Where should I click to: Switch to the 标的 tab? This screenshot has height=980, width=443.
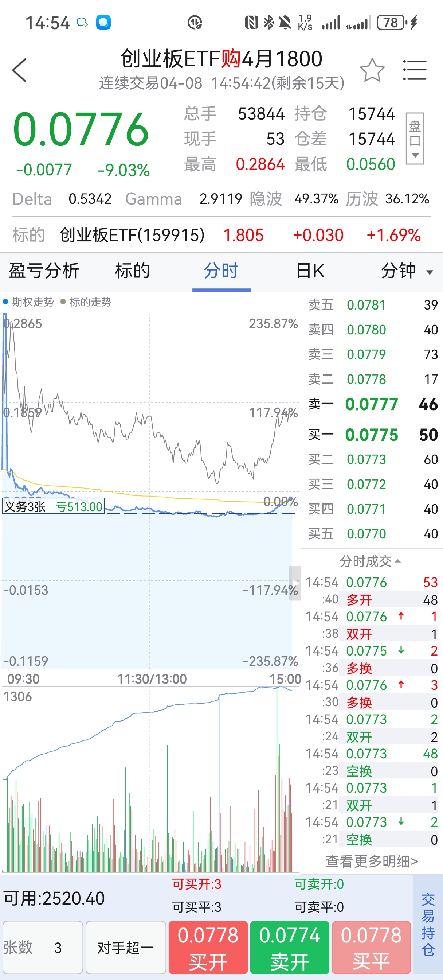(x=132, y=271)
